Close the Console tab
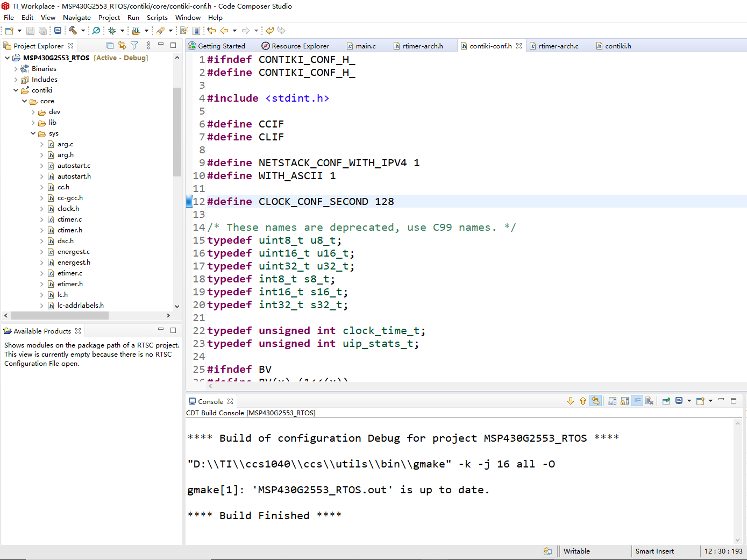 point(230,401)
